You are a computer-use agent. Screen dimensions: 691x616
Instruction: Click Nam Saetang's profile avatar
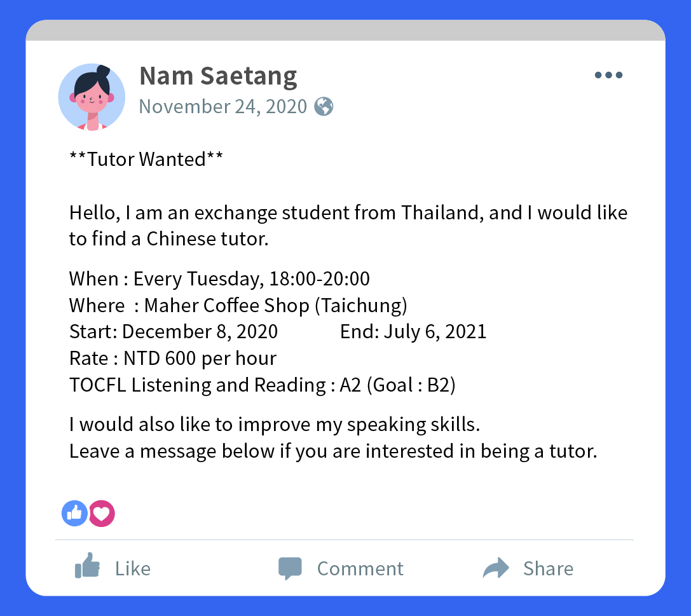92,97
